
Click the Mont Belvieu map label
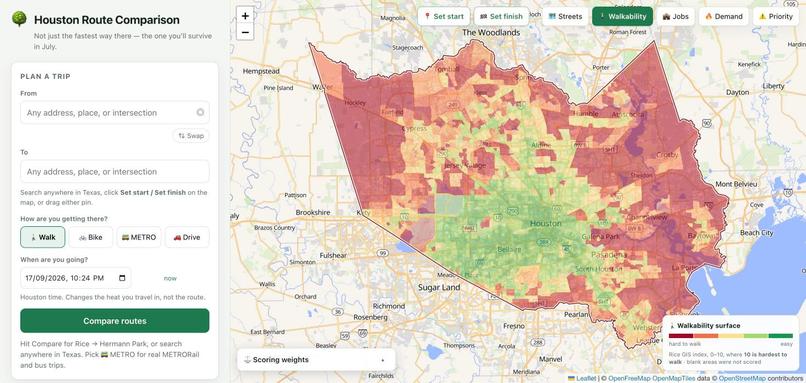(x=737, y=184)
